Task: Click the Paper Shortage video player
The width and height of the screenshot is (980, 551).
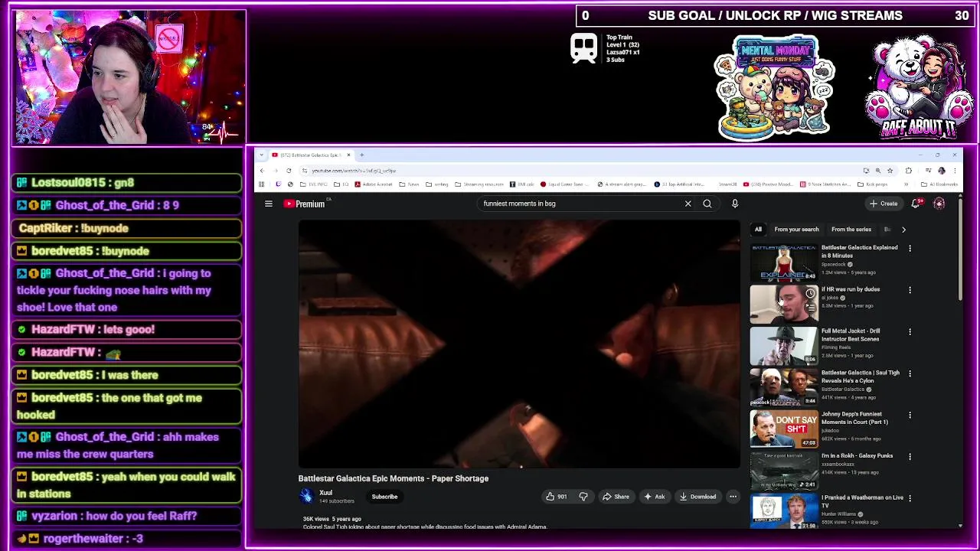Action: pos(519,344)
